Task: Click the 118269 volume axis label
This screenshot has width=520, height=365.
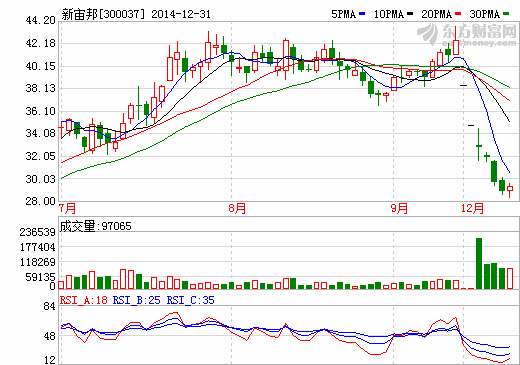Action: click(x=38, y=262)
